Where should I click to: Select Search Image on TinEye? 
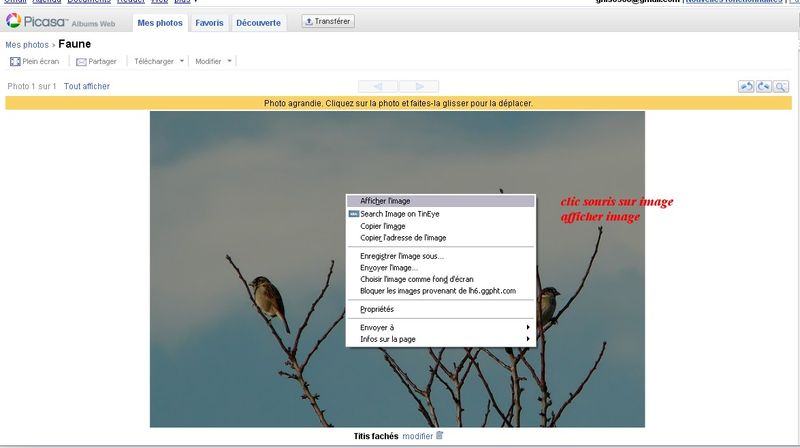point(441,214)
